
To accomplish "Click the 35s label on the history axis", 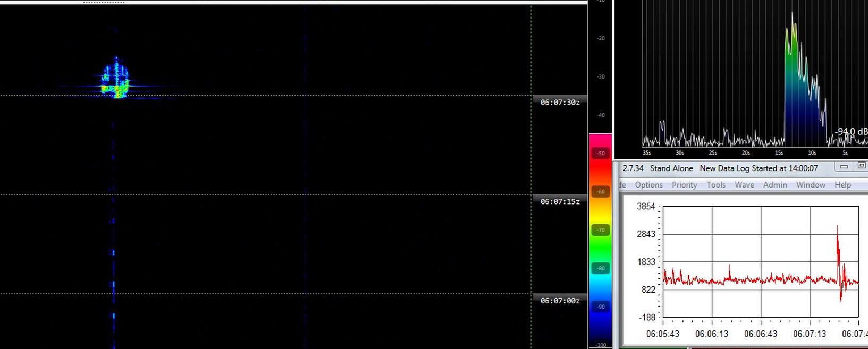I will 646,153.
